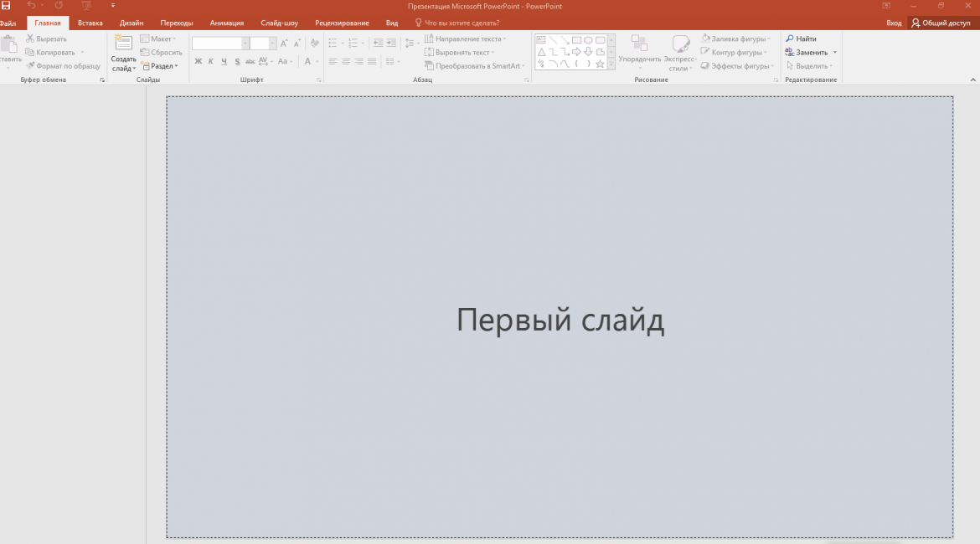This screenshot has width=980, height=544.
Task: Open Заливка фигуры shape fill
Action: point(735,38)
